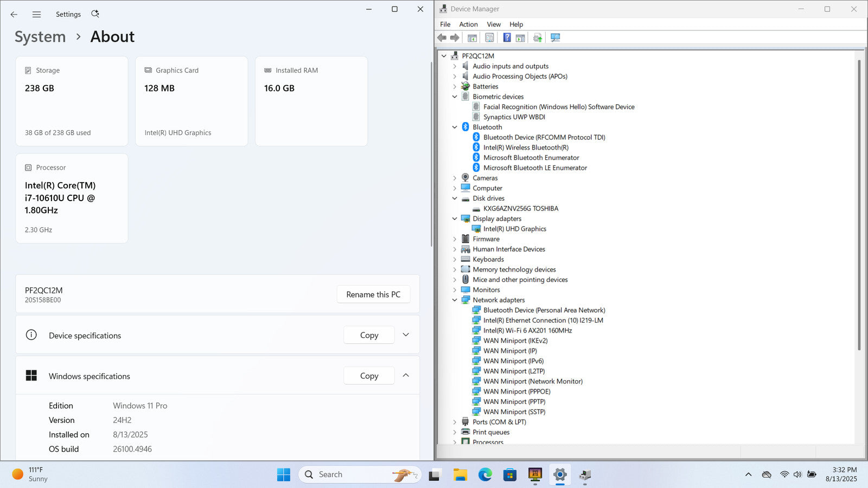
Task: Open the View menu in Device Manager
Action: pos(494,24)
